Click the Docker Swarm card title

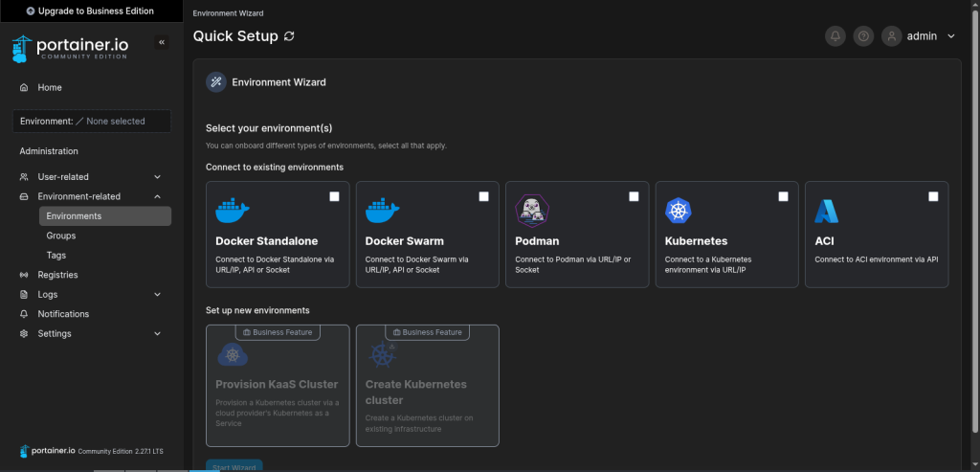405,241
